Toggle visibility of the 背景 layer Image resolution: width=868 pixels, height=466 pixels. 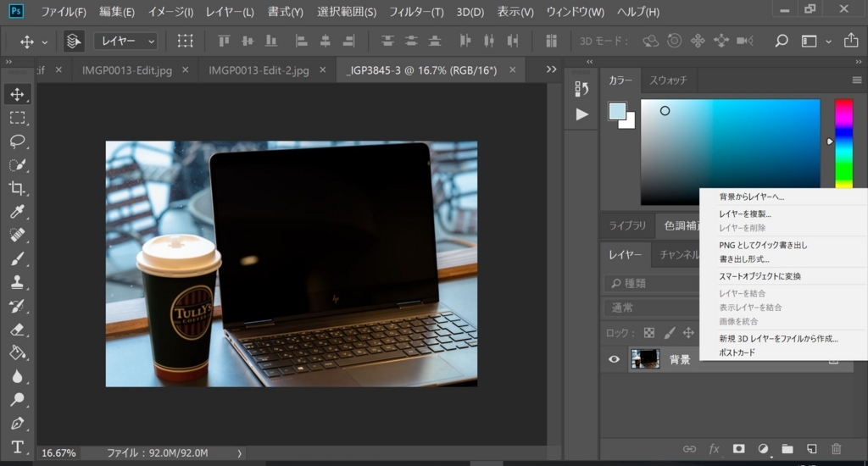point(614,359)
